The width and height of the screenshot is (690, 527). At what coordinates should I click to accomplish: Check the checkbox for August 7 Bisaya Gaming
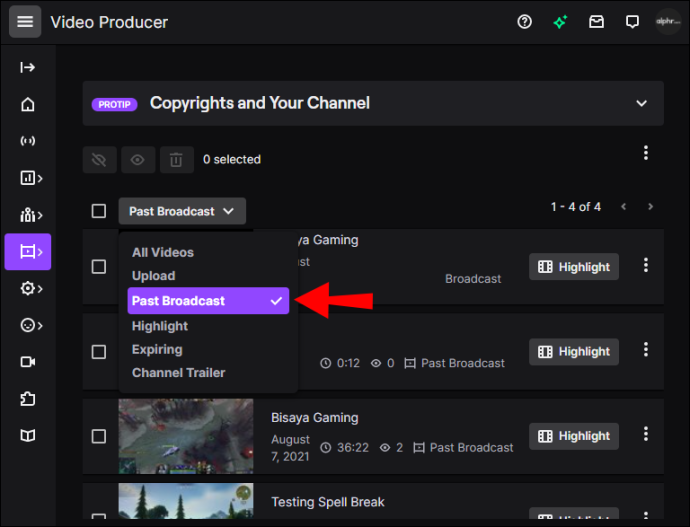pos(99,436)
